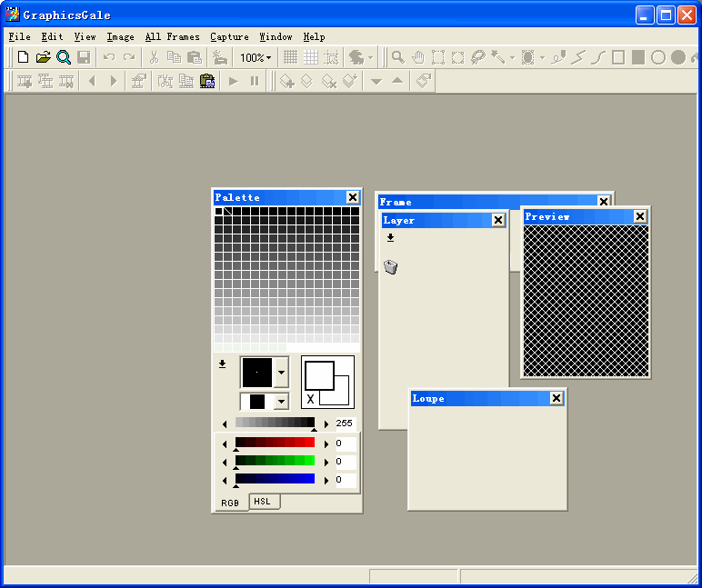Open the All Frames menu

pos(172,36)
